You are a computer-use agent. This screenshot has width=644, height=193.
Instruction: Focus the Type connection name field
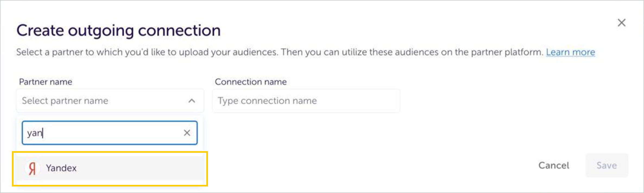(306, 101)
